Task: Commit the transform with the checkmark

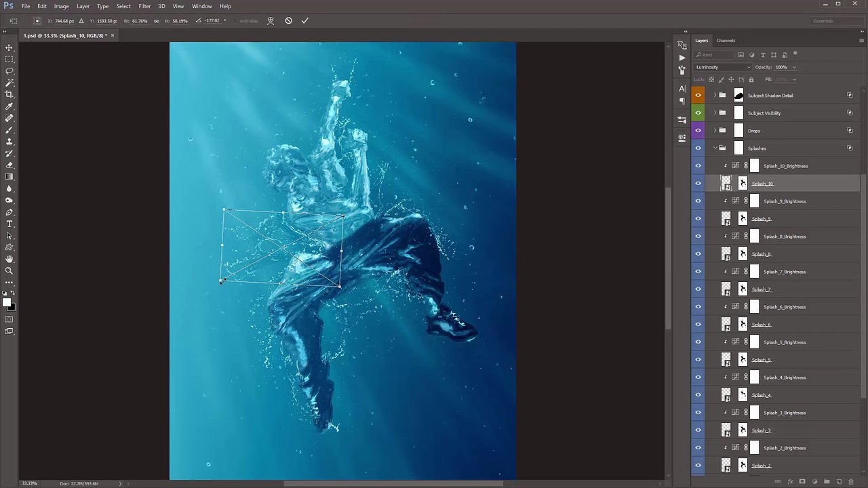Action: (304, 21)
